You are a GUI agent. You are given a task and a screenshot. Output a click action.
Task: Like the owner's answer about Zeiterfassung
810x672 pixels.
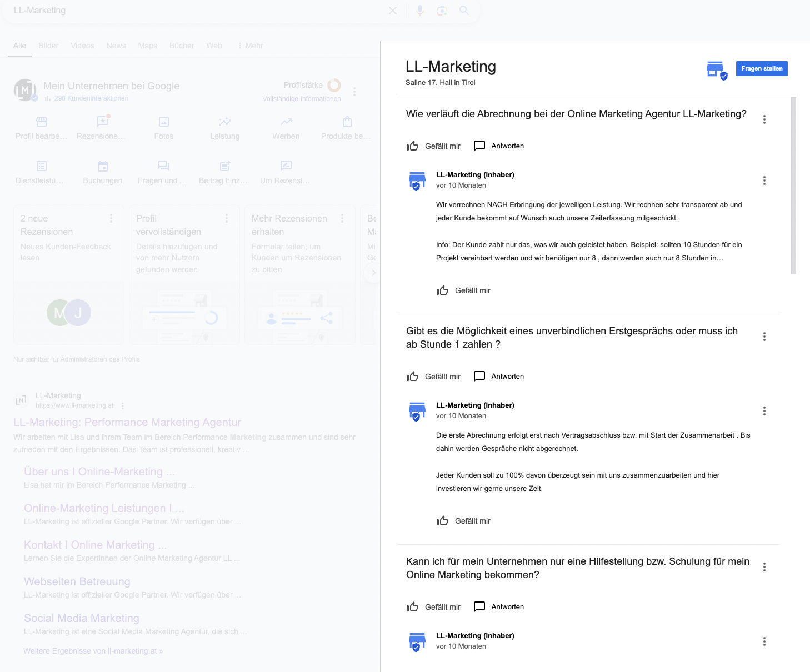click(463, 290)
